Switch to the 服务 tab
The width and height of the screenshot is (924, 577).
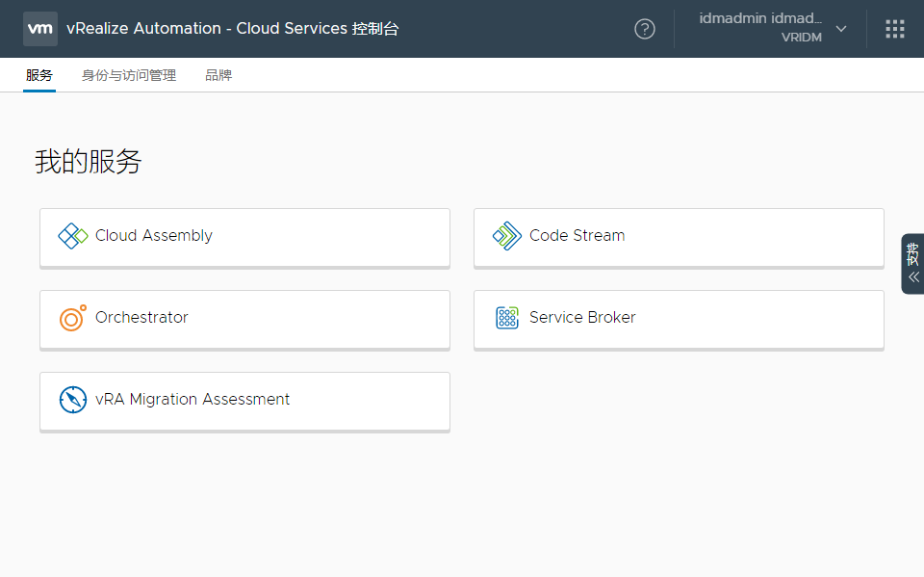pyautogui.click(x=39, y=75)
